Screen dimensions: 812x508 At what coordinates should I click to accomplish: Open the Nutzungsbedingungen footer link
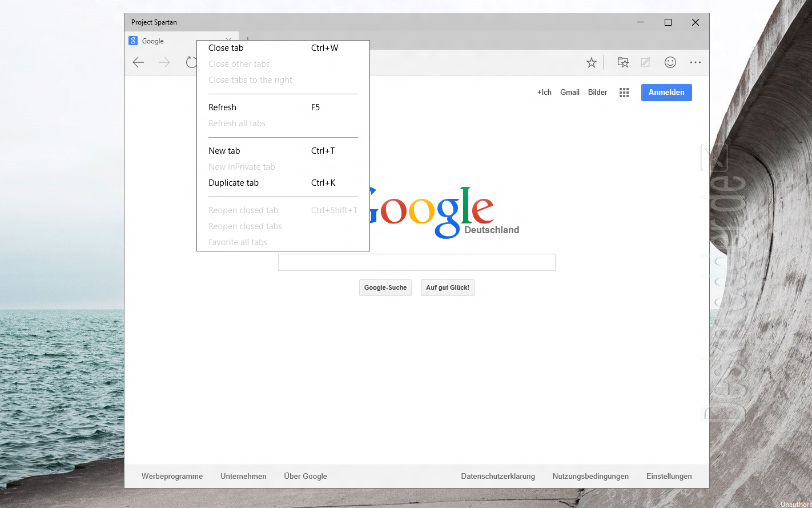(x=590, y=477)
